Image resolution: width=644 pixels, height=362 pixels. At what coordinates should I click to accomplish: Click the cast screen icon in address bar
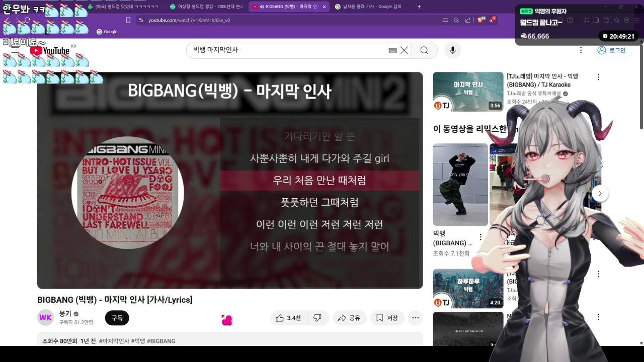pyautogui.click(x=445, y=20)
